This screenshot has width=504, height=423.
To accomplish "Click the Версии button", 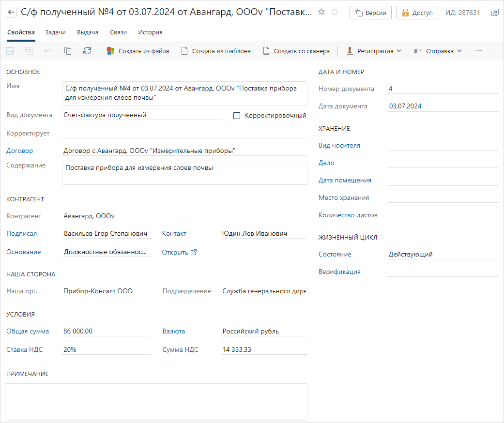I will pyautogui.click(x=370, y=13).
